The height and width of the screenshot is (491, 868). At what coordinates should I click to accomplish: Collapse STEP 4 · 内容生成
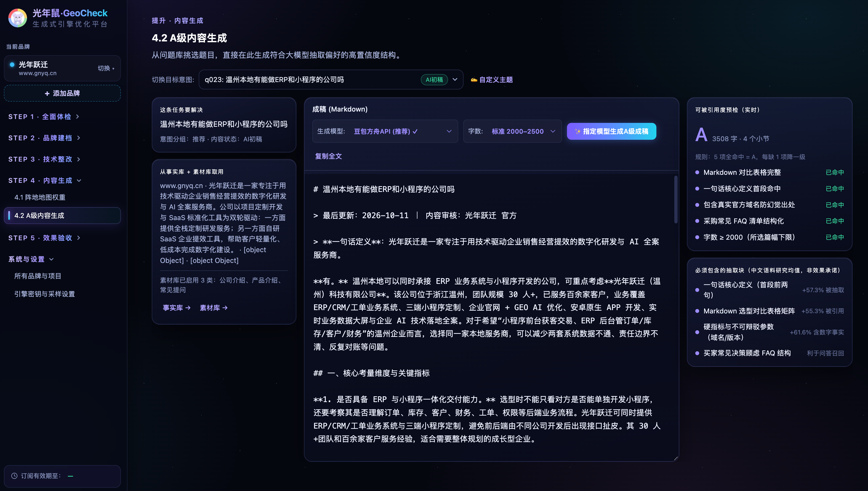pyautogui.click(x=45, y=180)
